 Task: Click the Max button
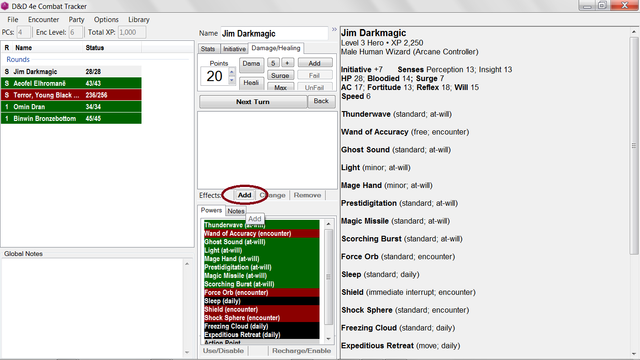coord(280,87)
